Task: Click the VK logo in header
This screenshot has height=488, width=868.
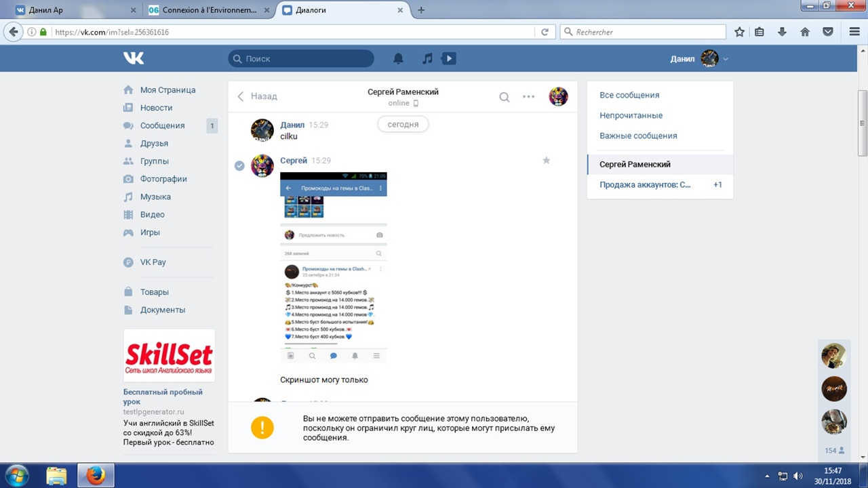Action: [x=134, y=59]
